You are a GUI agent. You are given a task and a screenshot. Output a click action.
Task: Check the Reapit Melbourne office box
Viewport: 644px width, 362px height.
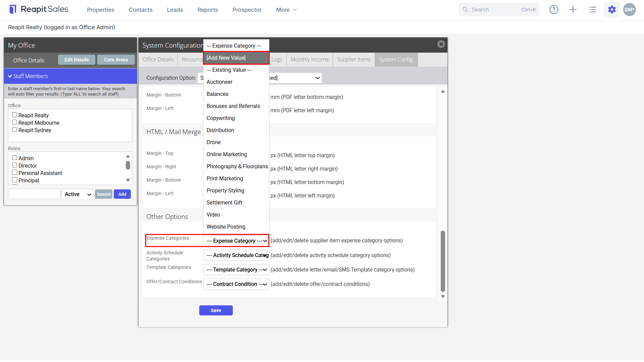[14, 122]
